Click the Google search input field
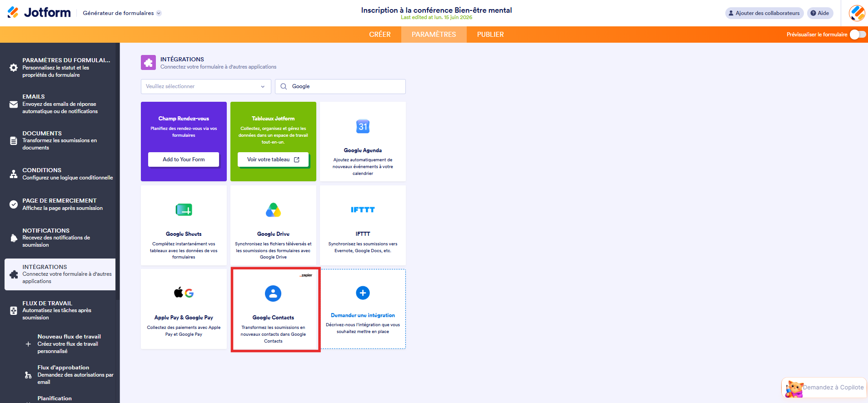The height and width of the screenshot is (403, 868). [x=340, y=86]
